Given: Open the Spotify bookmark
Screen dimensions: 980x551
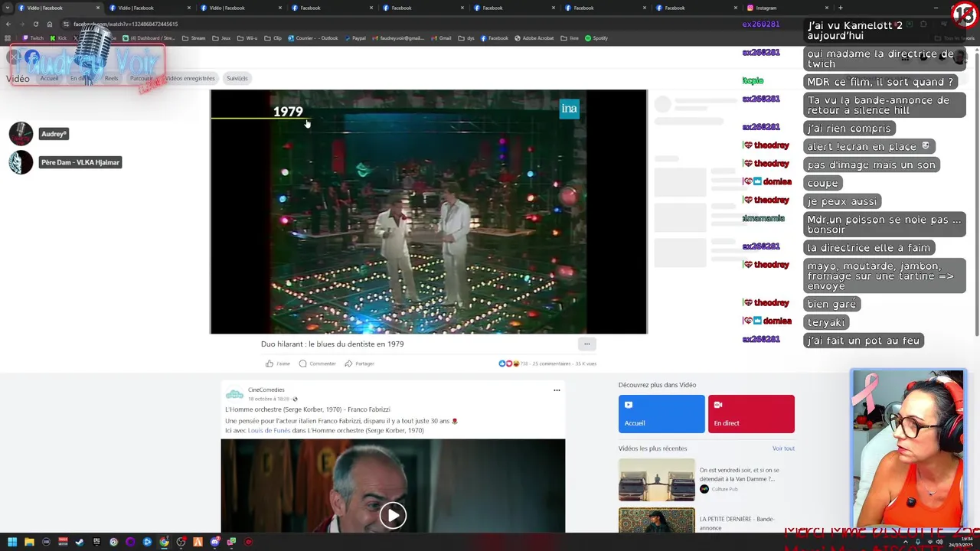Looking at the screenshot, I should (596, 38).
